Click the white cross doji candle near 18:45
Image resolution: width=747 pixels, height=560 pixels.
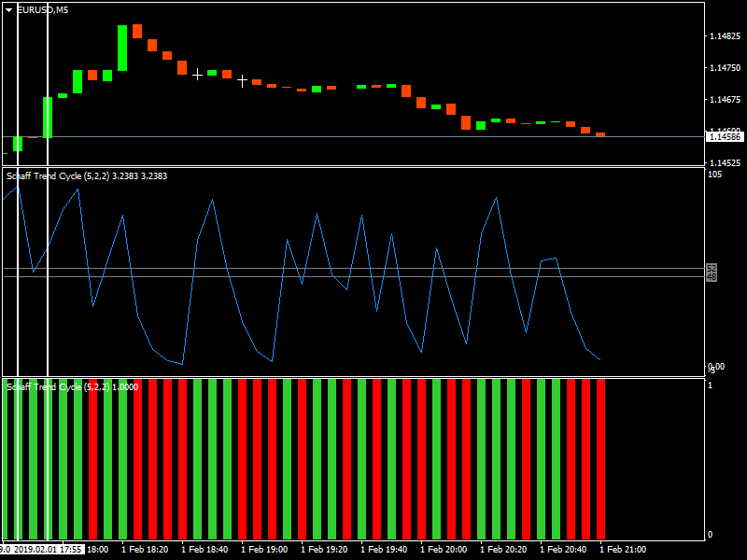tap(197, 75)
